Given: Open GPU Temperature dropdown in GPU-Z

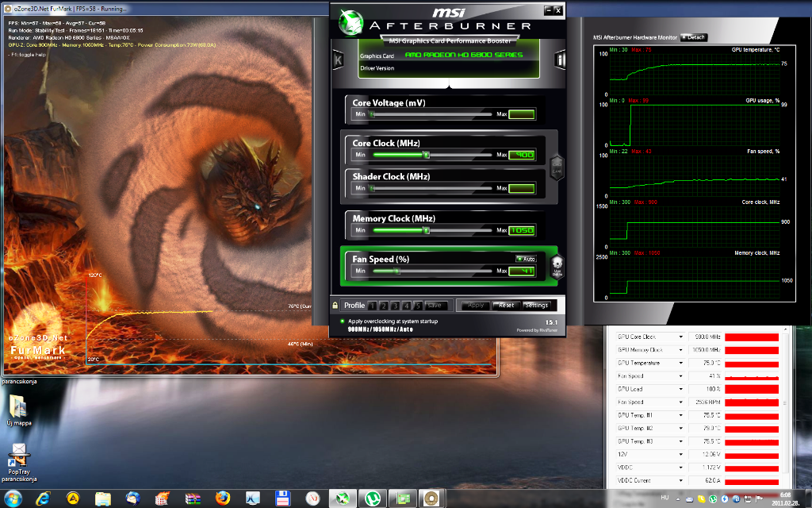Looking at the screenshot, I should click(681, 363).
